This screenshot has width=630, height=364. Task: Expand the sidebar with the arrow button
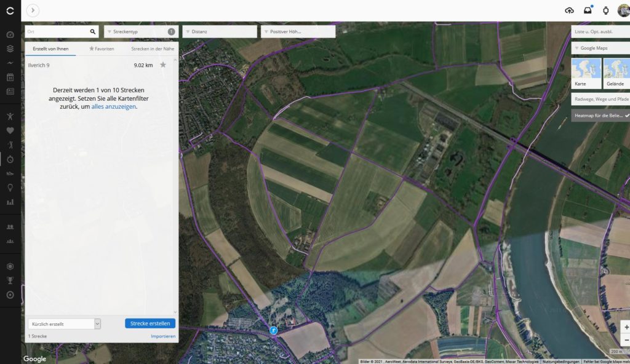pyautogui.click(x=33, y=10)
